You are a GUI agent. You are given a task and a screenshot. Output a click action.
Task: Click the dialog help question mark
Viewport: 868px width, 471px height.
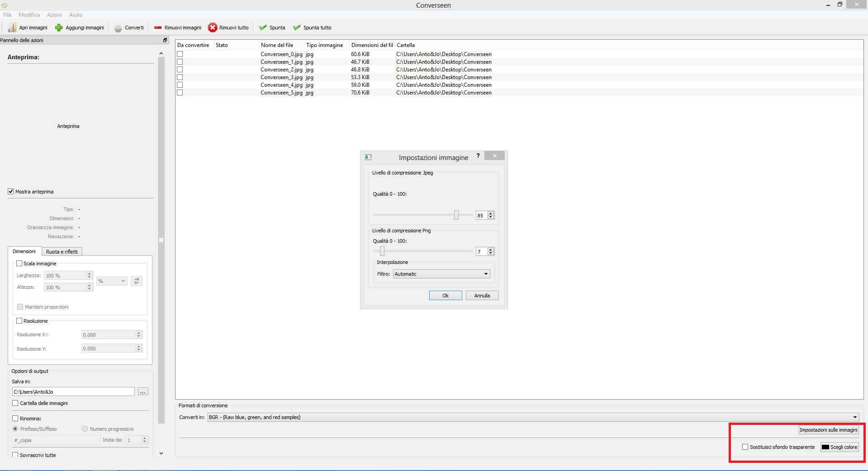(x=478, y=156)
